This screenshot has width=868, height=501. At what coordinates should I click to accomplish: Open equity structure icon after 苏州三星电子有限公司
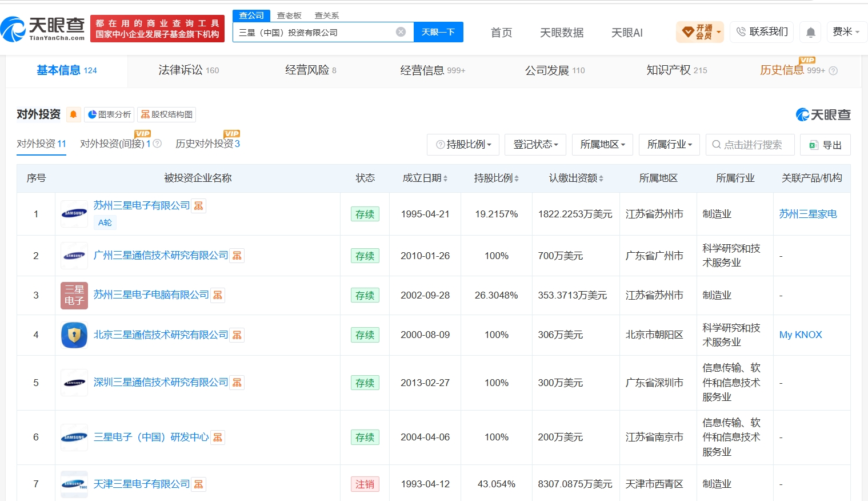click(199, 206)
